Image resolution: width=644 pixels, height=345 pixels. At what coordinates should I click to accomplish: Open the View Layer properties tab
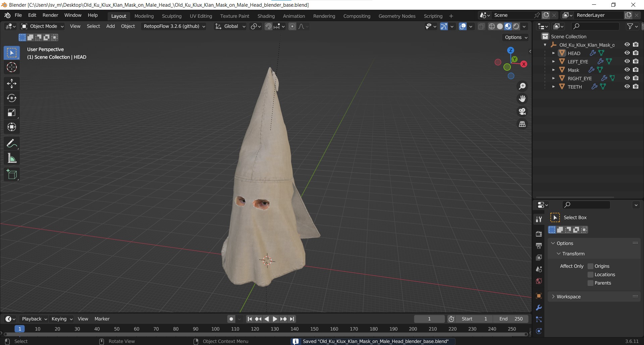539,257
